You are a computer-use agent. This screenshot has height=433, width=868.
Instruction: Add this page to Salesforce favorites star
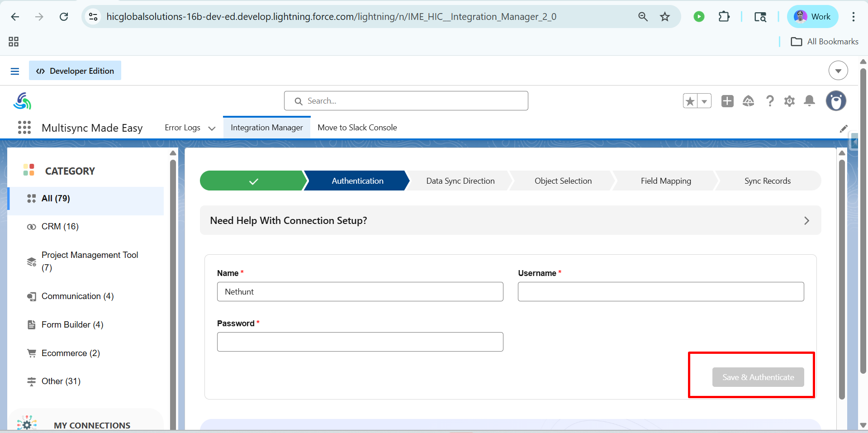(x=690, y=101)
